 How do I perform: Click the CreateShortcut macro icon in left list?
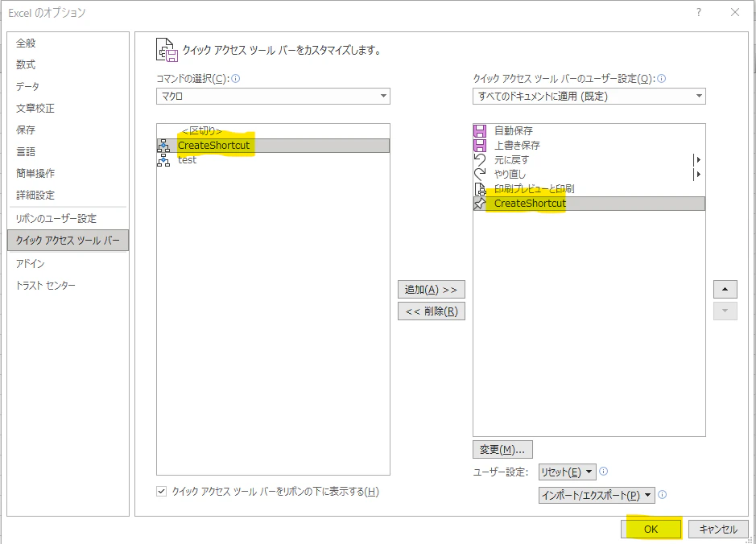(163, 146)
